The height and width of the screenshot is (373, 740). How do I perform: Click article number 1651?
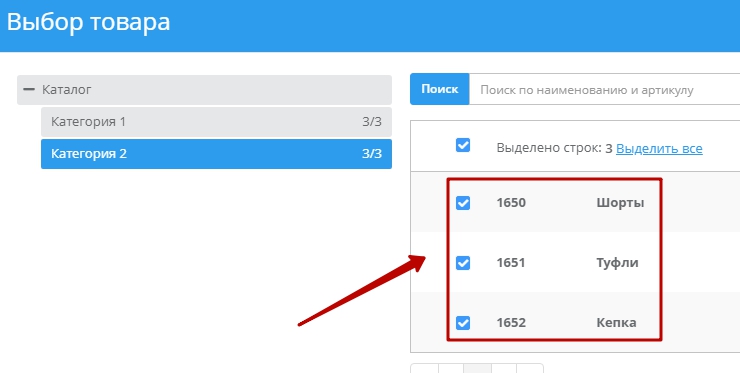511,263
